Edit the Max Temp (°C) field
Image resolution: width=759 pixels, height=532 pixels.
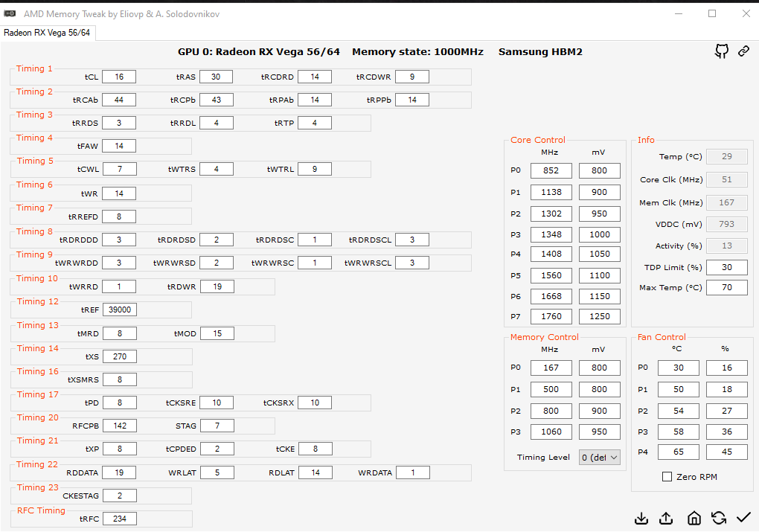pyautogui.click(x=726, y=287)
